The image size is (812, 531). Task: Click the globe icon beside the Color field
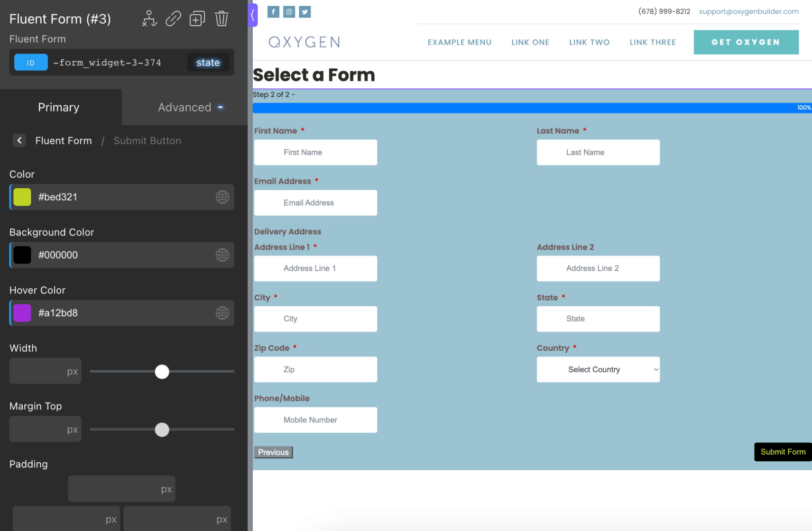pyautogui.click(x=222, y=197)
